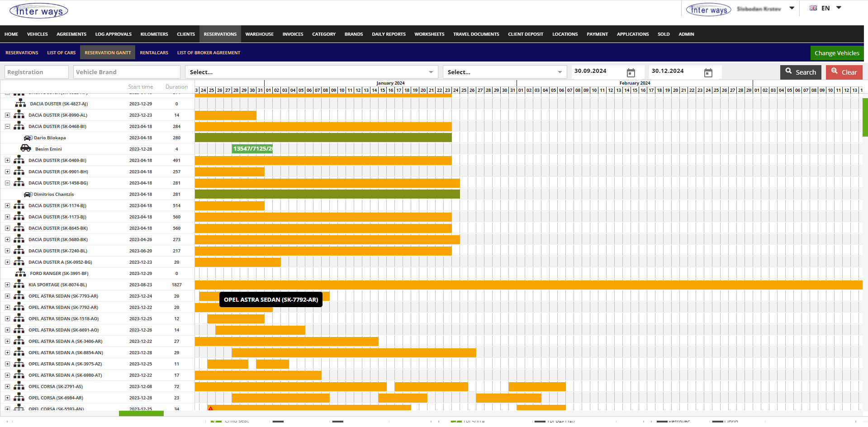This screenshot has height=427, width=868.
Task: Click the Inter ways logo at top left
Action: tap(39, 11)
